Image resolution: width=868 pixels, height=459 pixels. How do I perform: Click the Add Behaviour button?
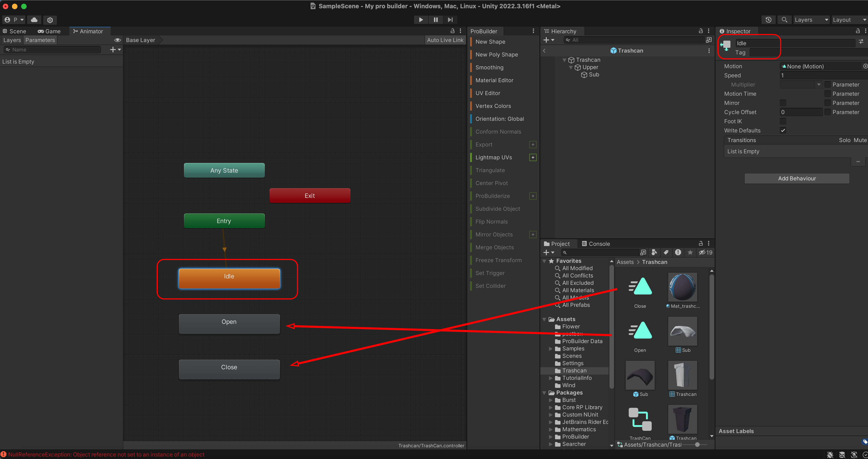pyautogui.click(x=797, y=179)
